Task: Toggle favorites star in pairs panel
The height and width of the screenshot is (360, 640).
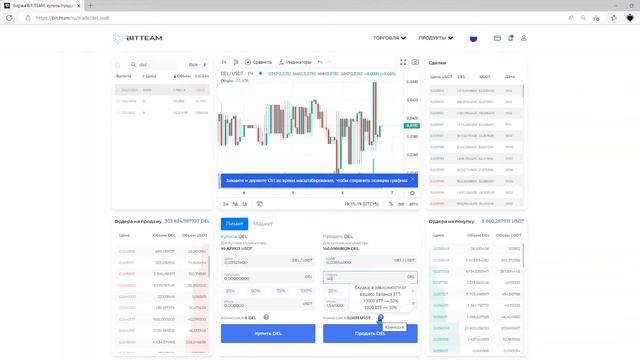Action: click(x=118, y=65)
